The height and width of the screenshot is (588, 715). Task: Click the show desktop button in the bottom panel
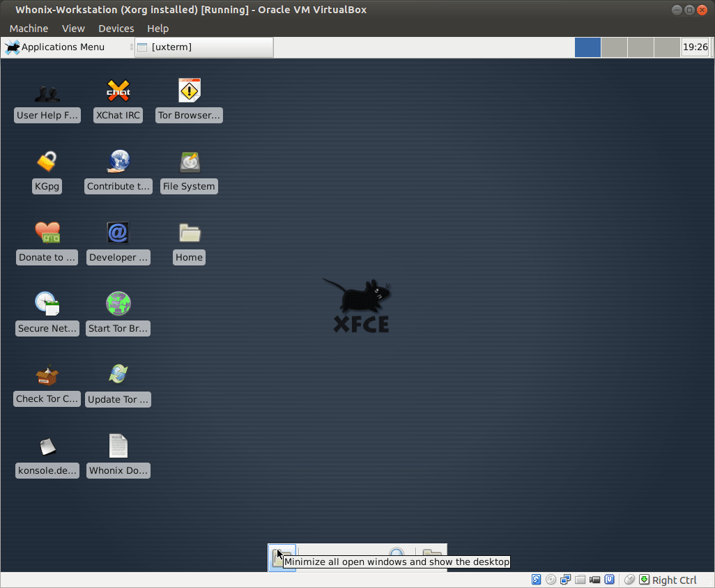click(282, 558)
